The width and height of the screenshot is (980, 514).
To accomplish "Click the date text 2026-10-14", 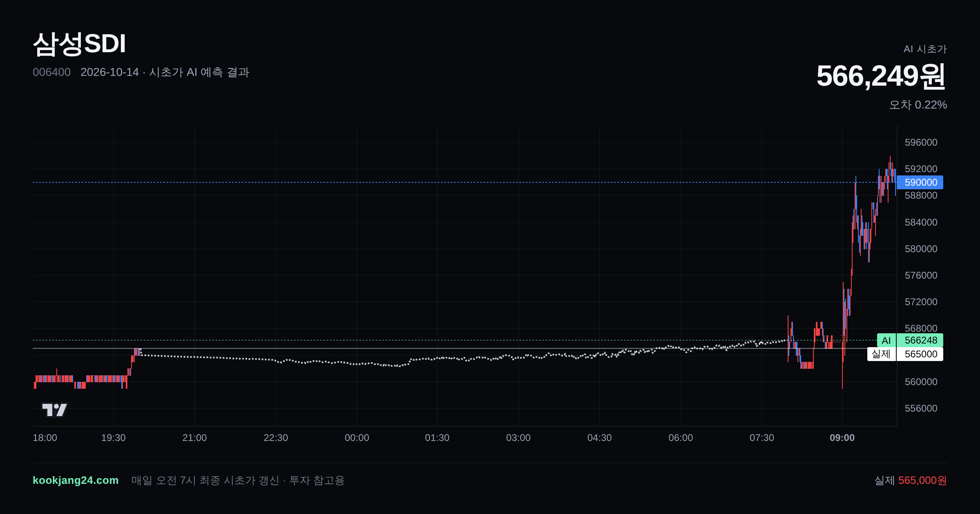I will (x=109, y=72).
